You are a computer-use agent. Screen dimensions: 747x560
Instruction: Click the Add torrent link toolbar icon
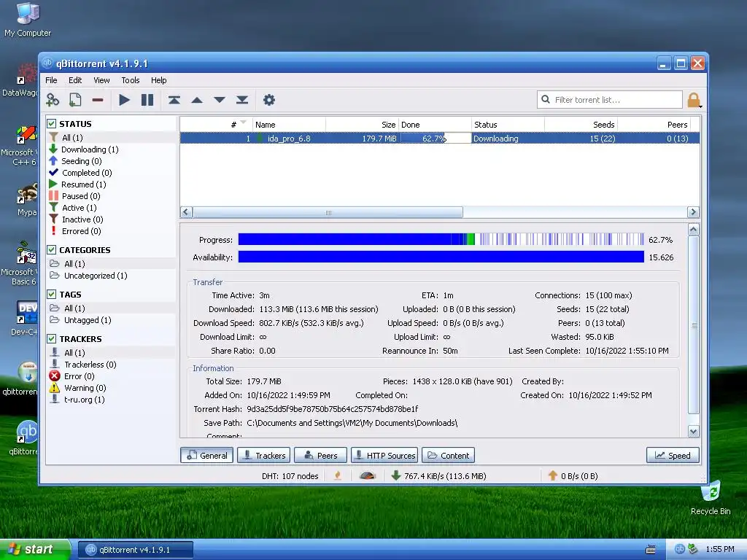pos(53,100)
